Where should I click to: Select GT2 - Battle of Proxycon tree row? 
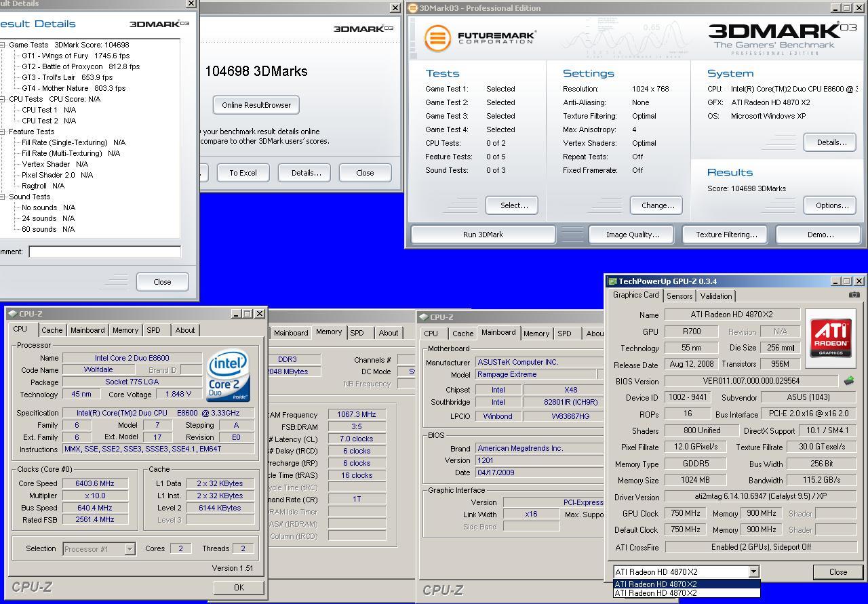pyautogui.click(x=81, y=66)
